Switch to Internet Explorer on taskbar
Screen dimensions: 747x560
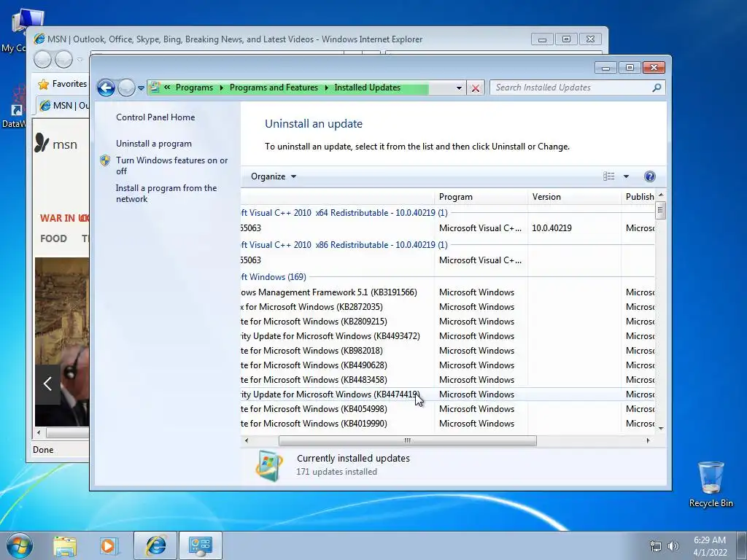[155, 545]
